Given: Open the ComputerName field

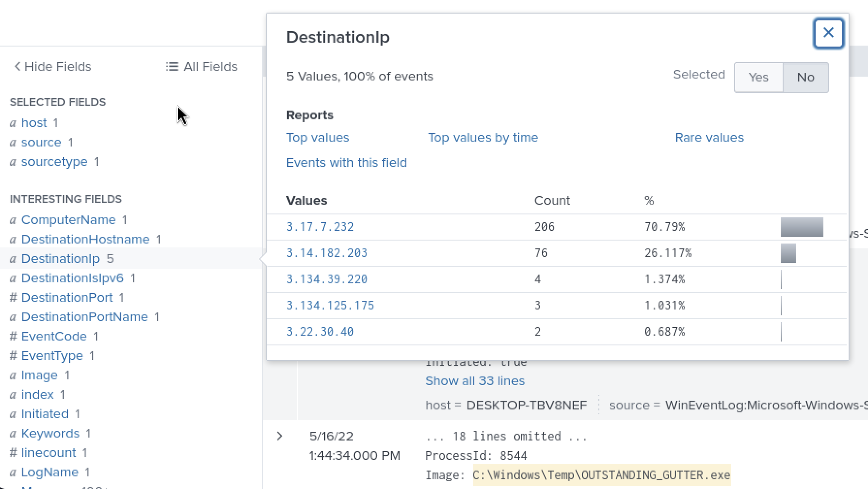Looking at the screenshot, I should pos(68,220).
